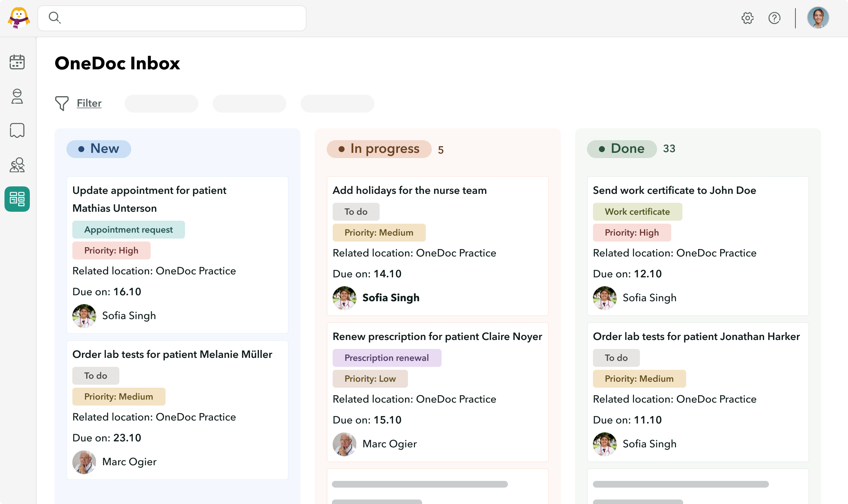This screenshot has height=504, width=848.
Task: Click Sofia Singh's avatar on the holidays card
Action: (x=344, y=298)
